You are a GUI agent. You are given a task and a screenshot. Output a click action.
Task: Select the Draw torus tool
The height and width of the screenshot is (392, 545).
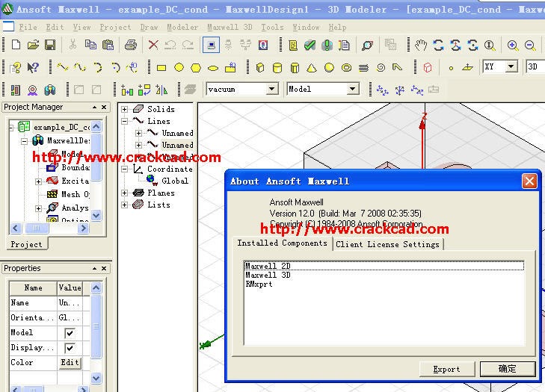click(347, 68)
